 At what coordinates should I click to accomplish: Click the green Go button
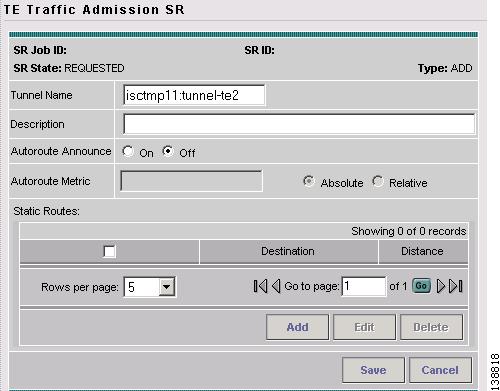(x=421, y=286)
